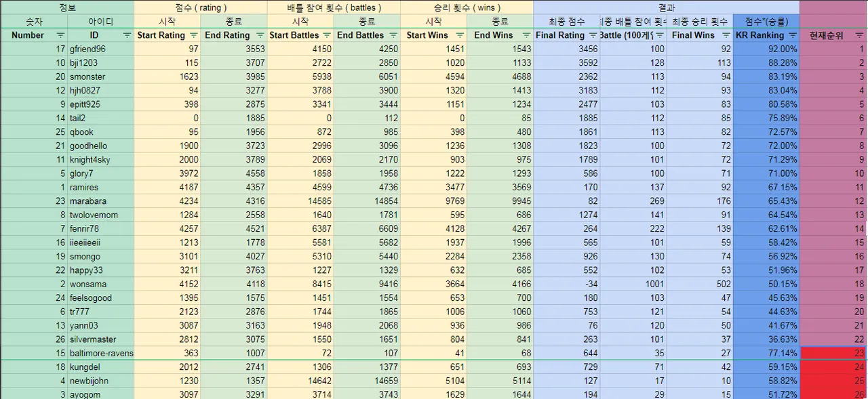This screenshot has width=868, height=399.
Task: Select the ID cell glory7
Action: pyautogui.click(x=101, y=173)
